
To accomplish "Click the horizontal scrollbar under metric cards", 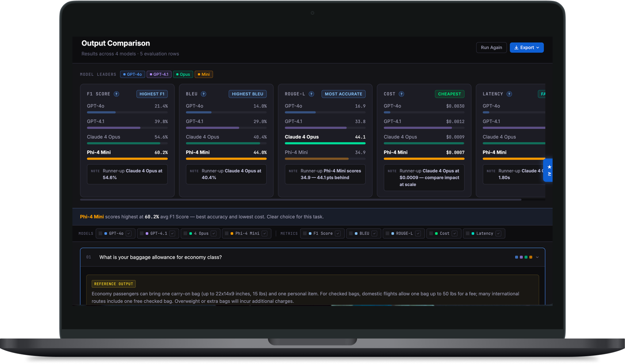I will [x=300, y=200].
